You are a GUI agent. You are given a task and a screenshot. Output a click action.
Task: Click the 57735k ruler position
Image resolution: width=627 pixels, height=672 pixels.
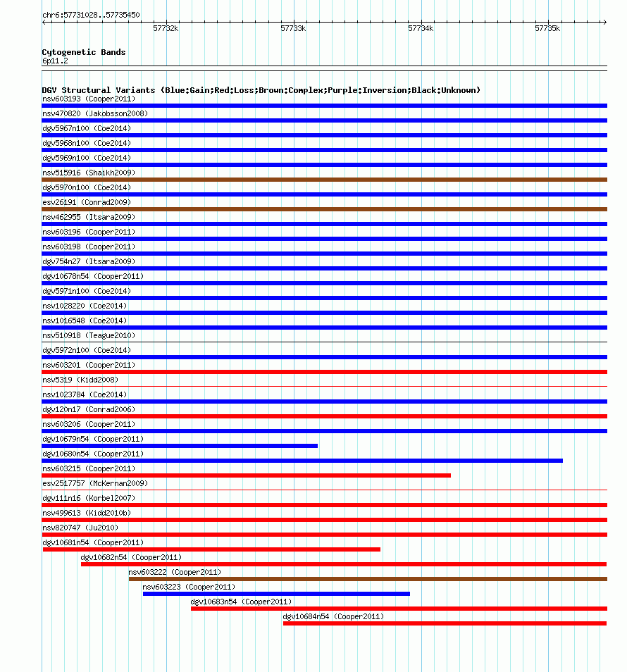pos(547,28)
